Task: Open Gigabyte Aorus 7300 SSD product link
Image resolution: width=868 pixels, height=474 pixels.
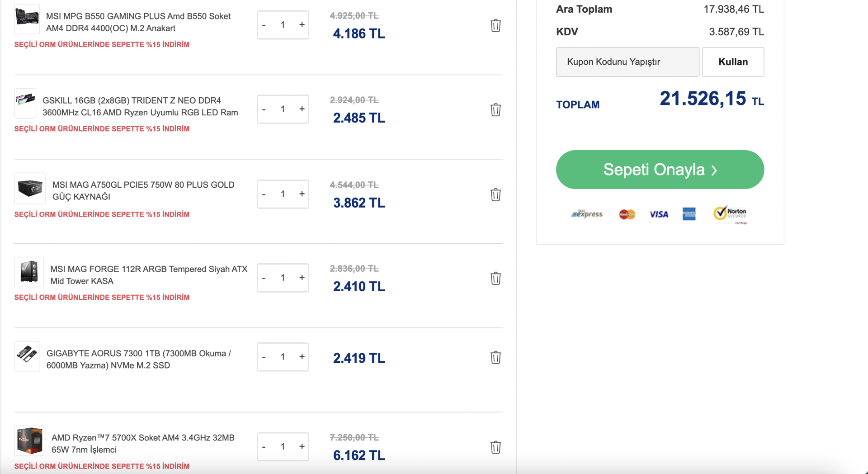Action: point(138,359)
